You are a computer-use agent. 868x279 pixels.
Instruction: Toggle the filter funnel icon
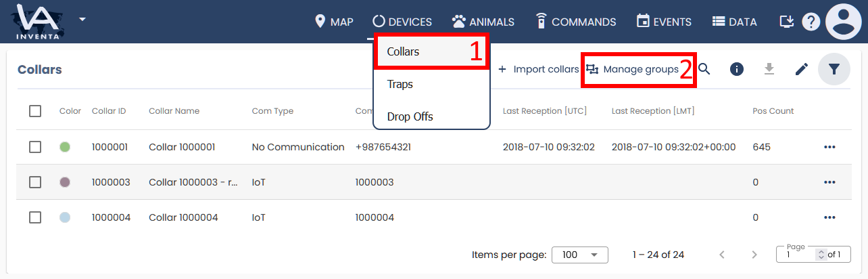[x=834, y=69]
